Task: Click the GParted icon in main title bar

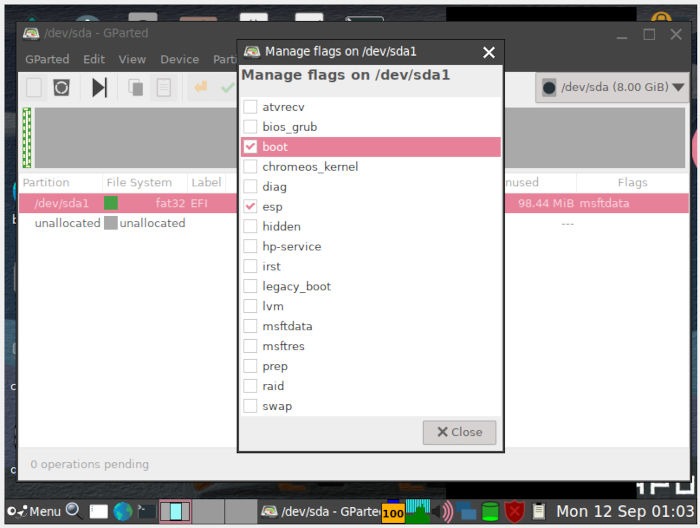Action: coord(31,33)
